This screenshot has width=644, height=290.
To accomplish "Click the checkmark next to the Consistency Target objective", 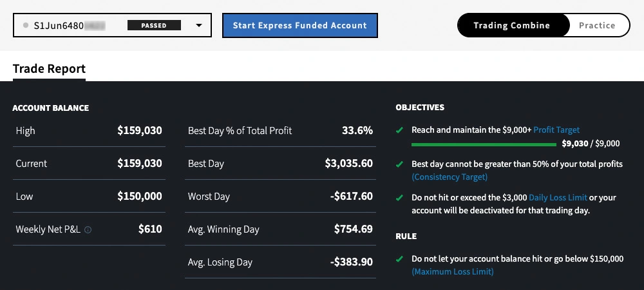I will coord(400,164).
